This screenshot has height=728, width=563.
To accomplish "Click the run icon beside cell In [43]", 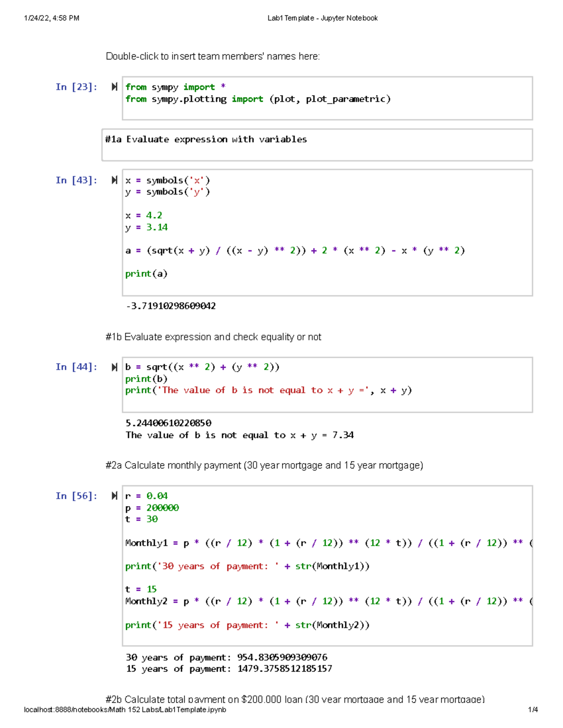I will point(114,180).
